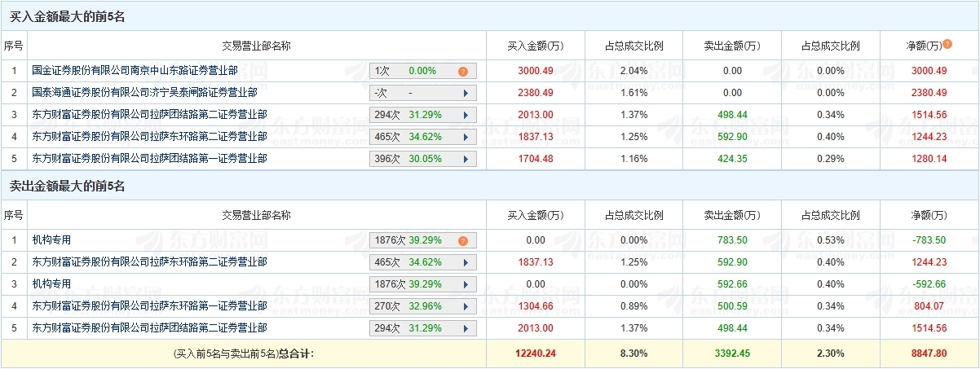Screen dimensions: 980x369
Task: Click 买入金额(万) header in buy table
Action: point(536,46)
